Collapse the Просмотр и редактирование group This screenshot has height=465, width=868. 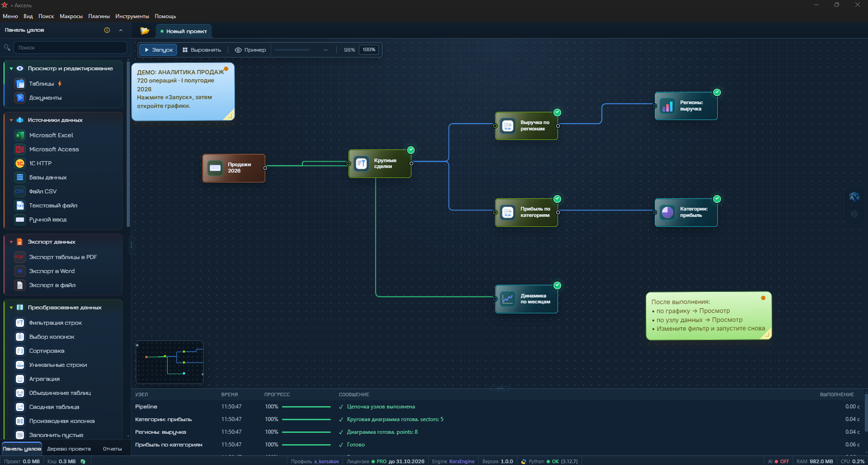tap(11, 68)
